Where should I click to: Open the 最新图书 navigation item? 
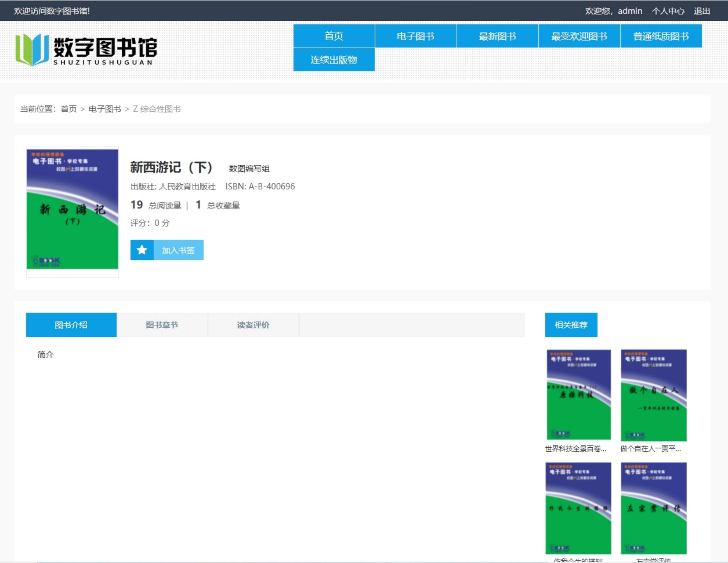tap(497, 36)
